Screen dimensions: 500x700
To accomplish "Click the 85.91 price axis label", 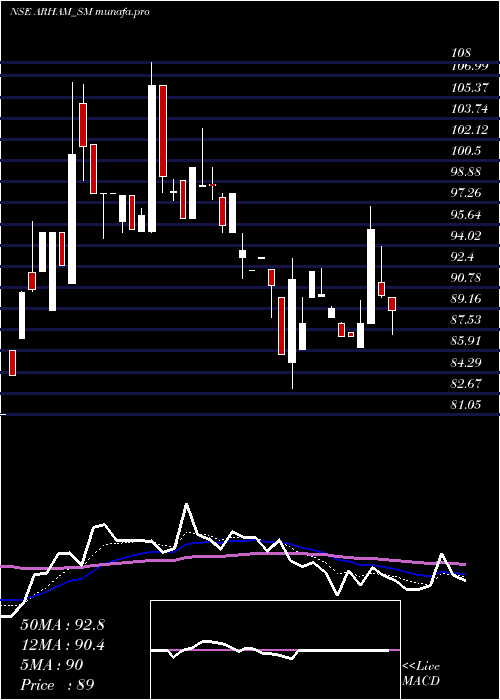I will pos(466,341).
